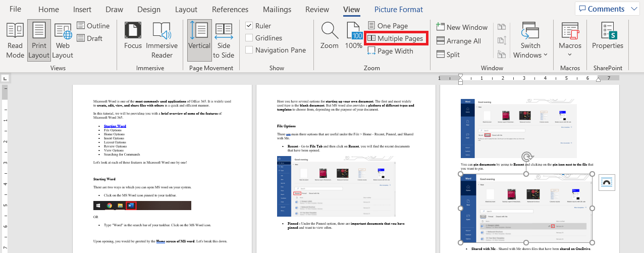Switch to the Home tab
Image resolution: width=644 pixels, height=253 pixels.
tap(48, 10)
